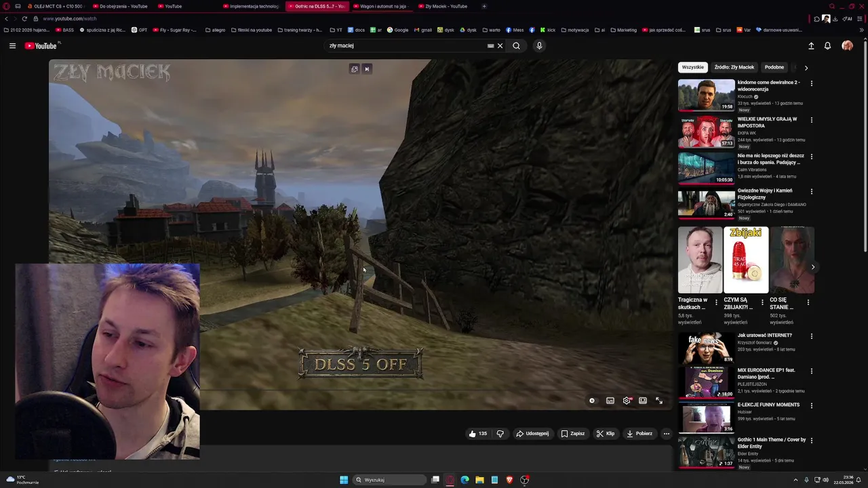This screenshot has width=868, height=488.
Task: Open Gothic 1 Main Theme thumbnail
Action: pyautogui.click(x=706, y=453)
